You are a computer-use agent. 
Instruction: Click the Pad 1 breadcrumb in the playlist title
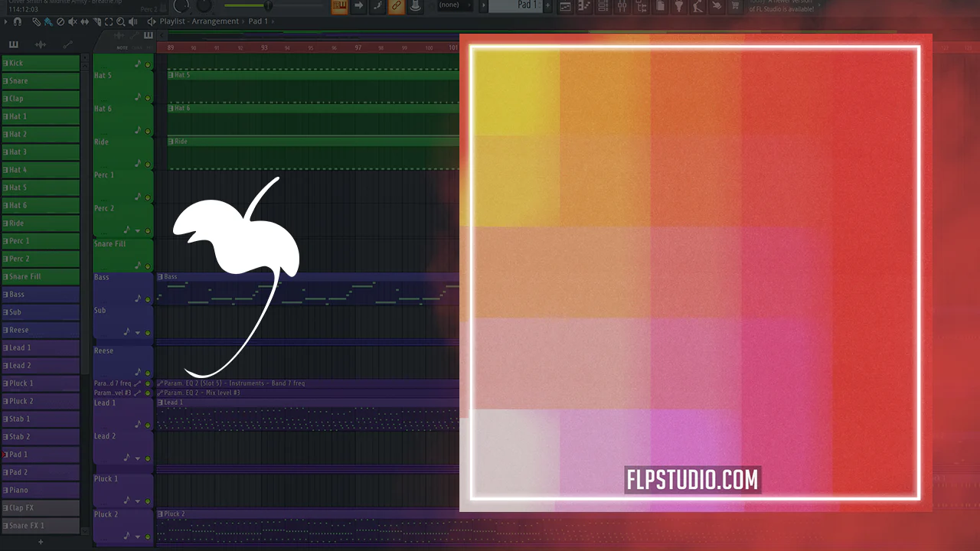pyautogui.click(x=259, y=21)
